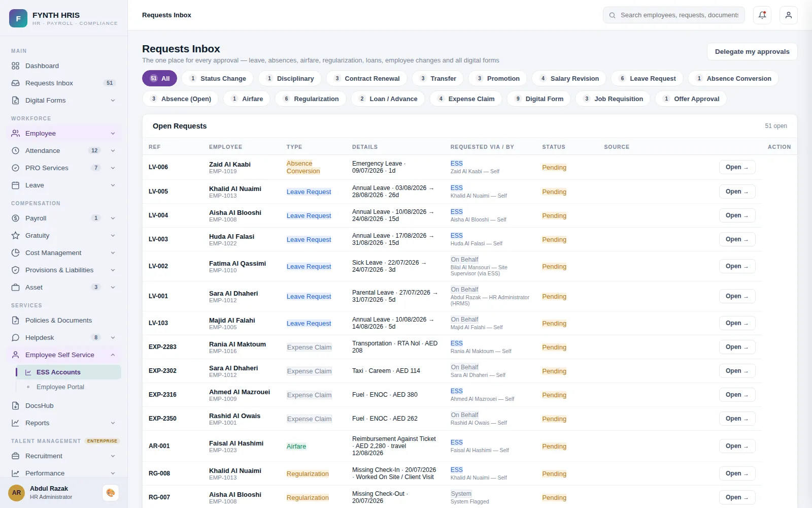Open notifications bell icon
This screenshot has width=812, height=508.
click(762, 15)
